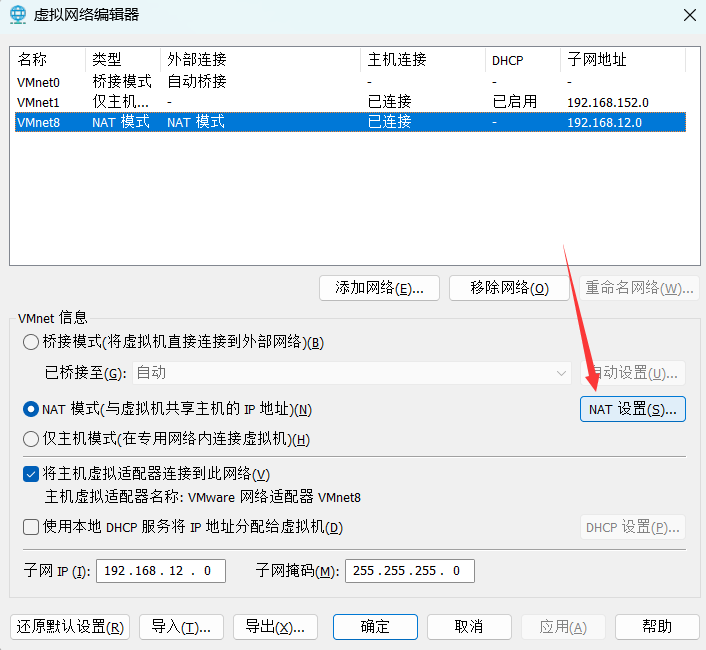The width and height of the screenshot is (706, 650).
Task: Click the 子网地址 column header
Action: pos(623,59)
